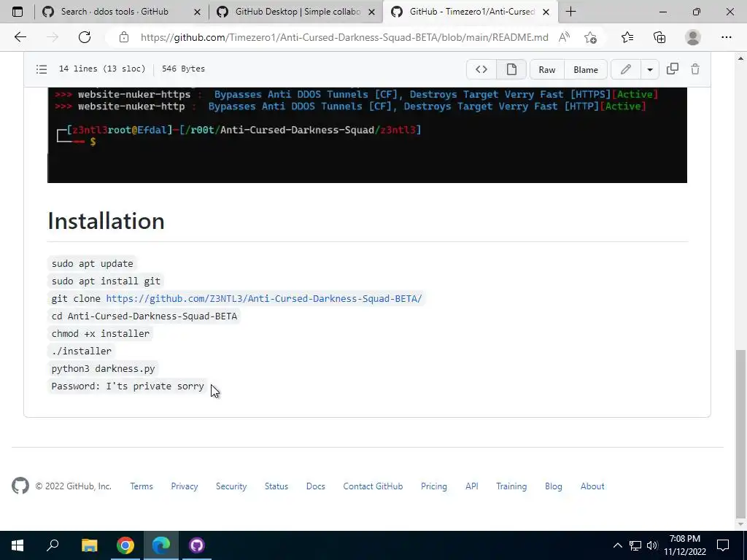Refresh the current page

85,37
